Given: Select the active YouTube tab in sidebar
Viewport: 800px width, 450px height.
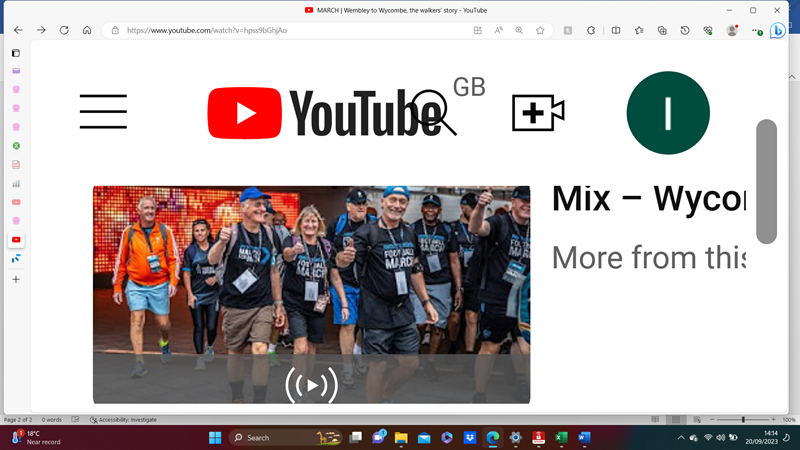Looking at the screenshot, I should [x=16, y=240].
